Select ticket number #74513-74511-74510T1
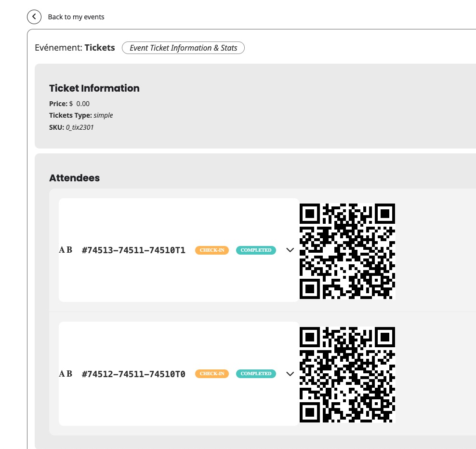Image resolution: width=476 pixels, height=449 pixels. [x=133, y=250]
